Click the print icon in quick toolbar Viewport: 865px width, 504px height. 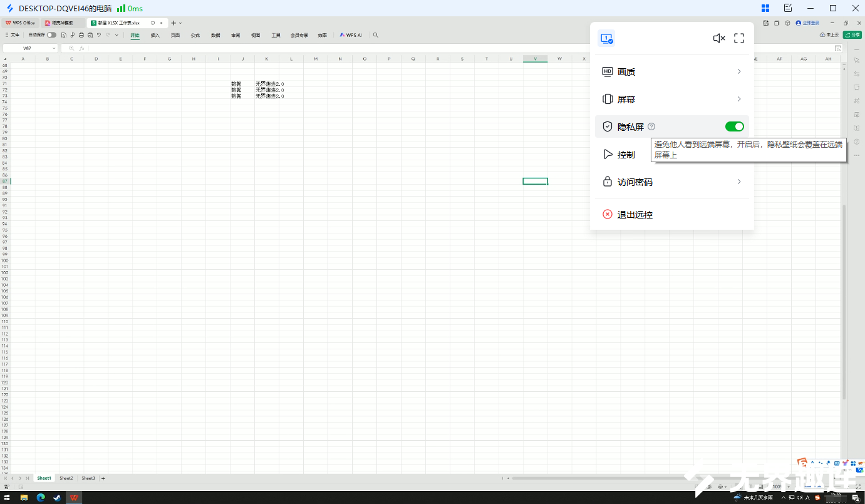81,35
